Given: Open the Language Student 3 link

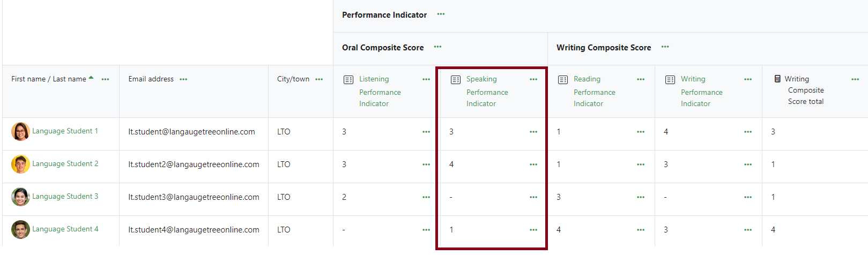Looking at the screenshot, I should coord(65,196).
